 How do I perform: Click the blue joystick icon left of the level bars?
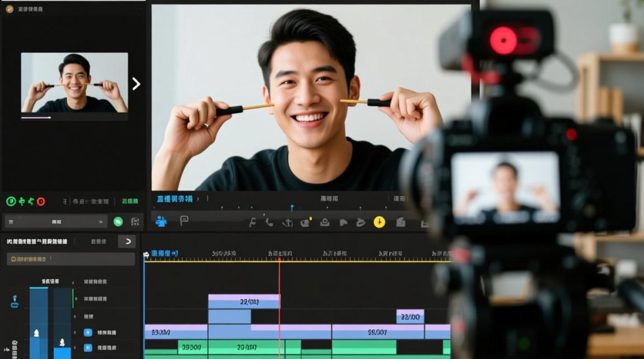(x=15, y=302)
